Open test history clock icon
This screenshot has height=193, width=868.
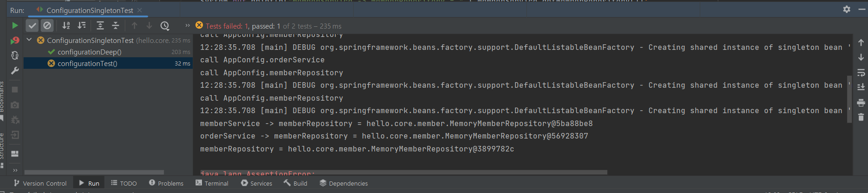[x=165, y=26]
